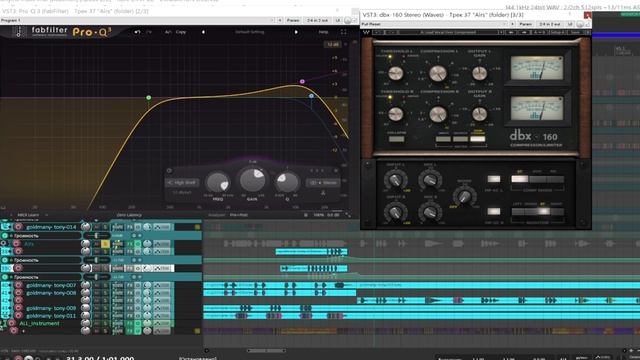Open Waves preset name menu in dbx toolbar
640x360 pixels.
tap(449, 32)
